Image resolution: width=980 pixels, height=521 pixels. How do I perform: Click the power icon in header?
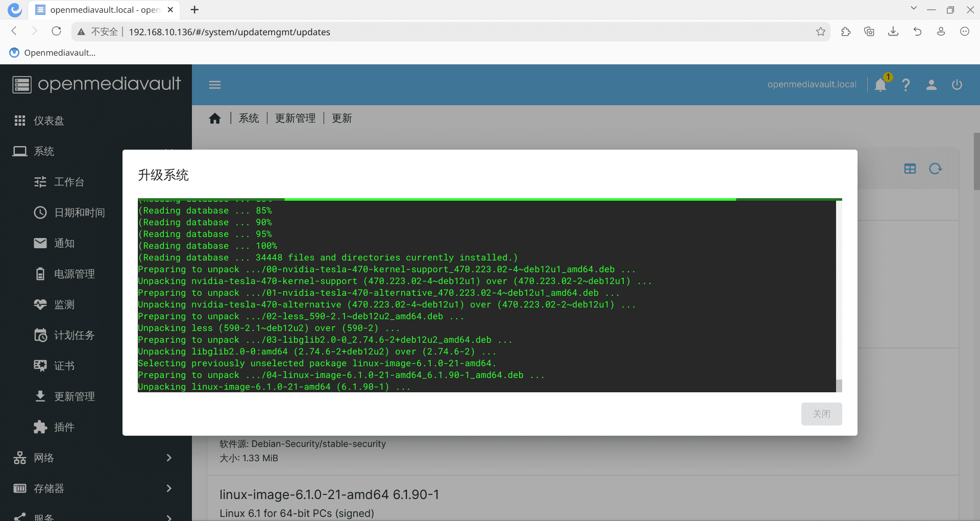click(x=957, y=85)
